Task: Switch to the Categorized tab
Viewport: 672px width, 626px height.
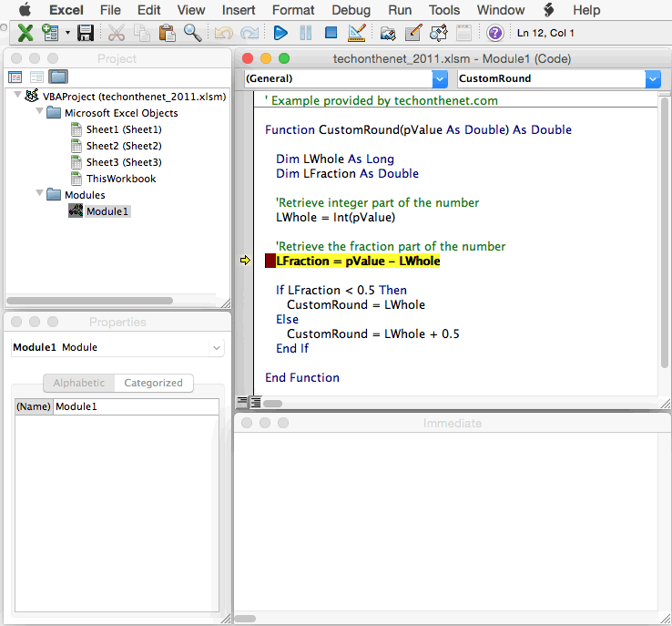Action: pos(153,383)
